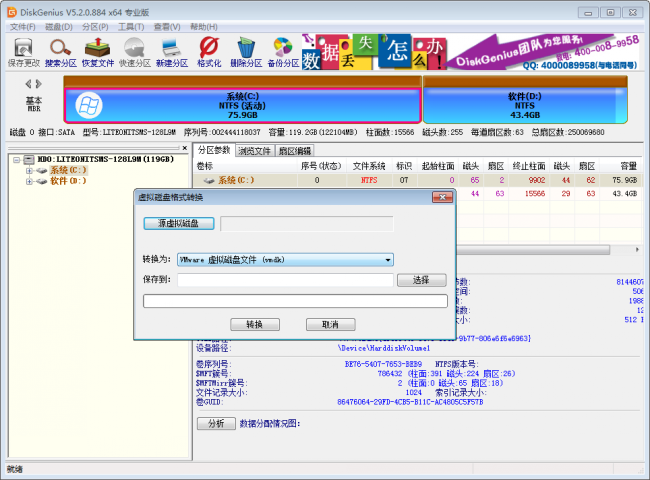Screen dimensions: 650x480
Task: Choose the 格式化 format tool icon
Action: pyautogui.click(x=209, y=53)
